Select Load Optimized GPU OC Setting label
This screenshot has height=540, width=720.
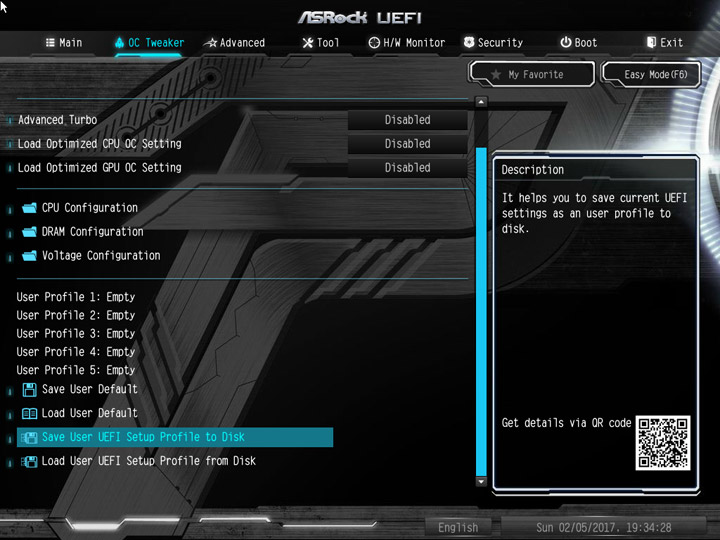100,168
